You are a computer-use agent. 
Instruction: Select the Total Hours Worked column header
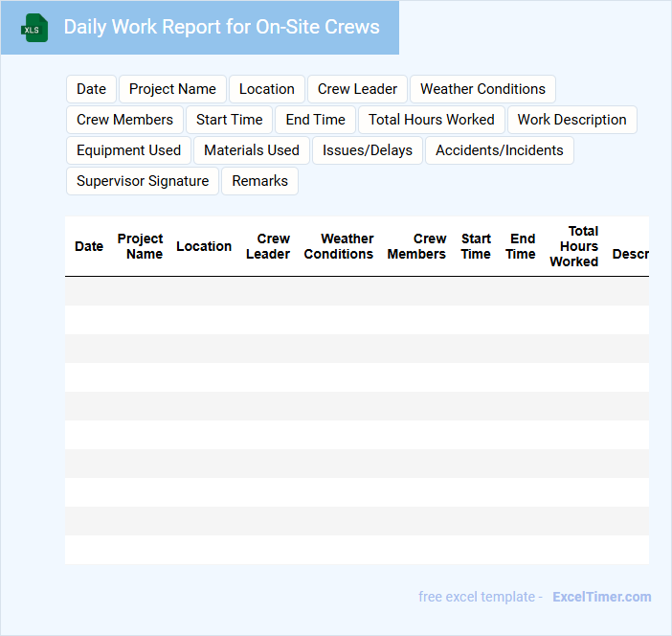(x=573, y=246)
